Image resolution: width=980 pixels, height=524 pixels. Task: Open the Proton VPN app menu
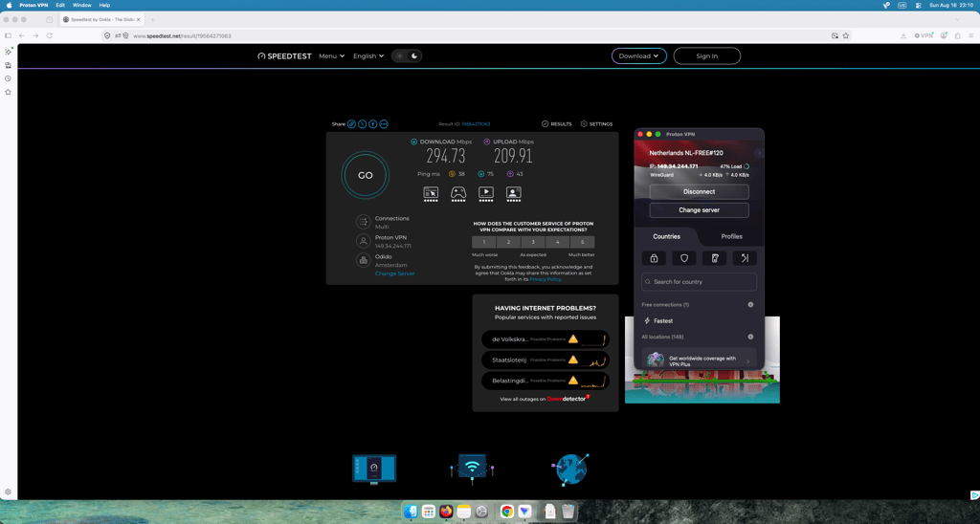coord(32,5)
